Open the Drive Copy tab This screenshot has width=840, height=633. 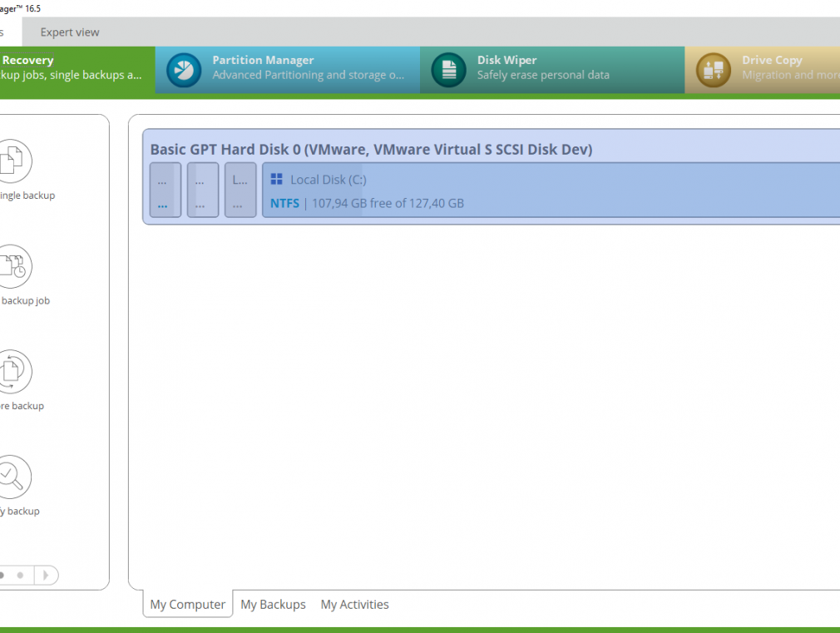(763, 70)
